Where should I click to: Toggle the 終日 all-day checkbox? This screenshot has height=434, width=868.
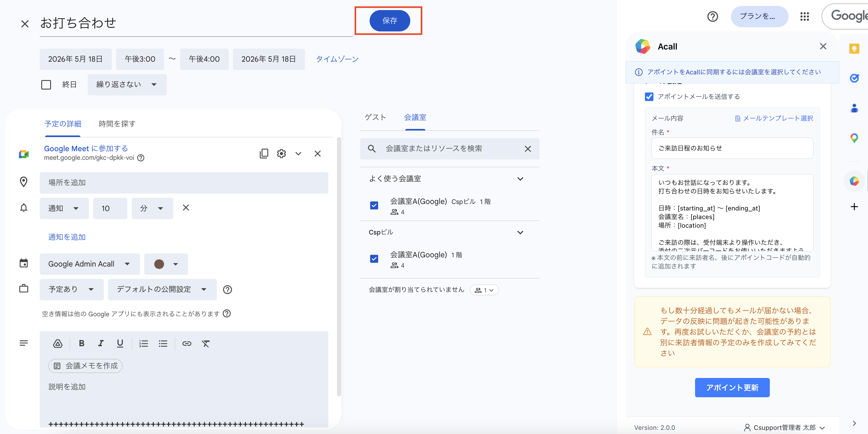46,84
